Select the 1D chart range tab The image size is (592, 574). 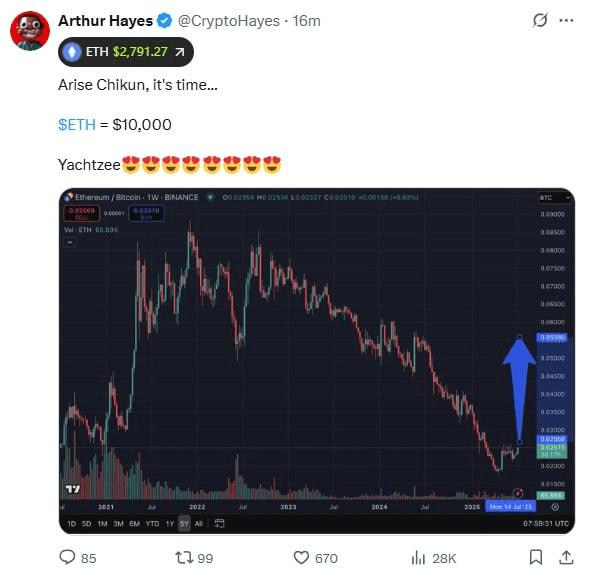[x=71, y=523]
